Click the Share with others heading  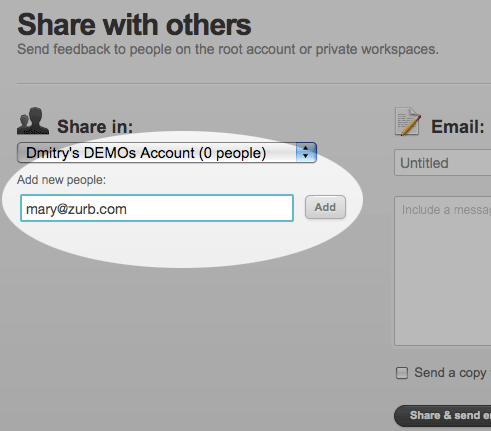coord(134,25)
